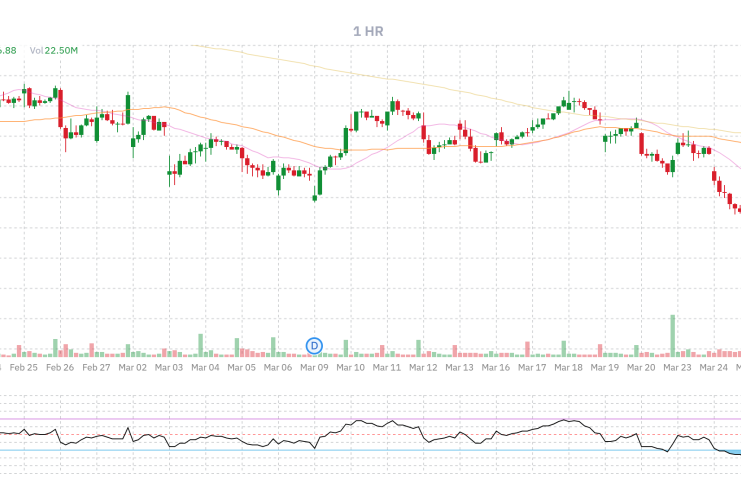This screenshot has width=741, height=486.
Task: Click the Mar 12 date label
Action: click(x=423, y=367)
